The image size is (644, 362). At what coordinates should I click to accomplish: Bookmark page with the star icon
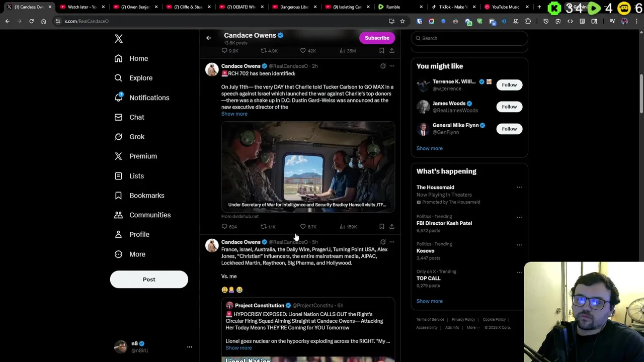[x=402, y=21]
